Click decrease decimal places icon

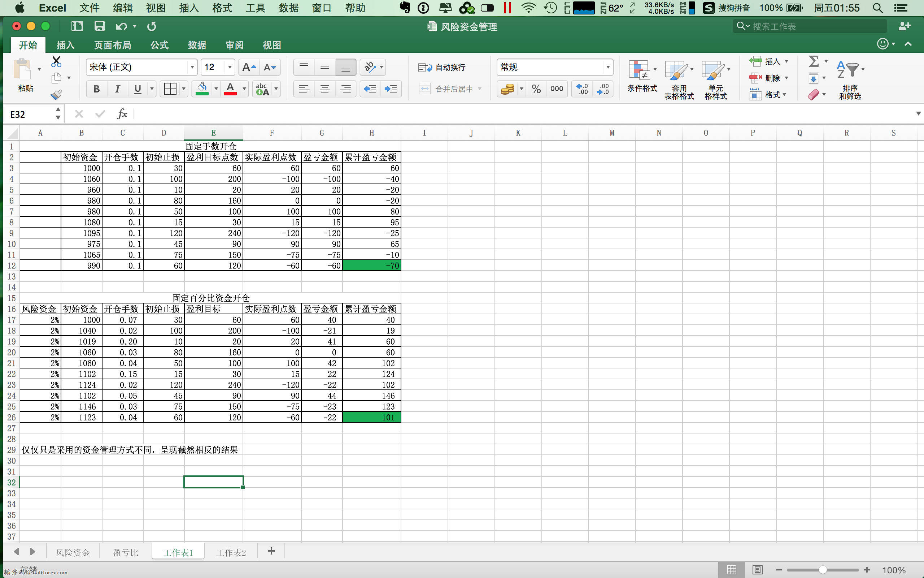[603, 89]
